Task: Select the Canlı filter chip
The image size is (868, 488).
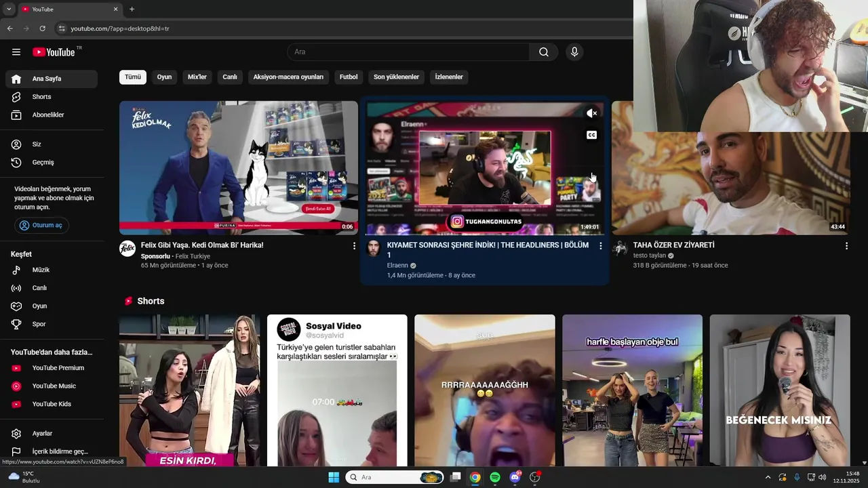Action: [230, 77]
